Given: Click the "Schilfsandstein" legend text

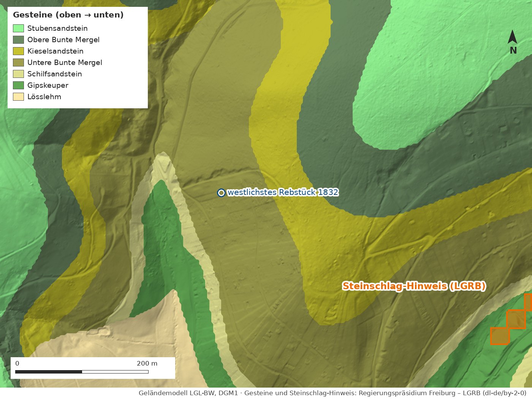Looking at the screenshot, I should [55, 74].
